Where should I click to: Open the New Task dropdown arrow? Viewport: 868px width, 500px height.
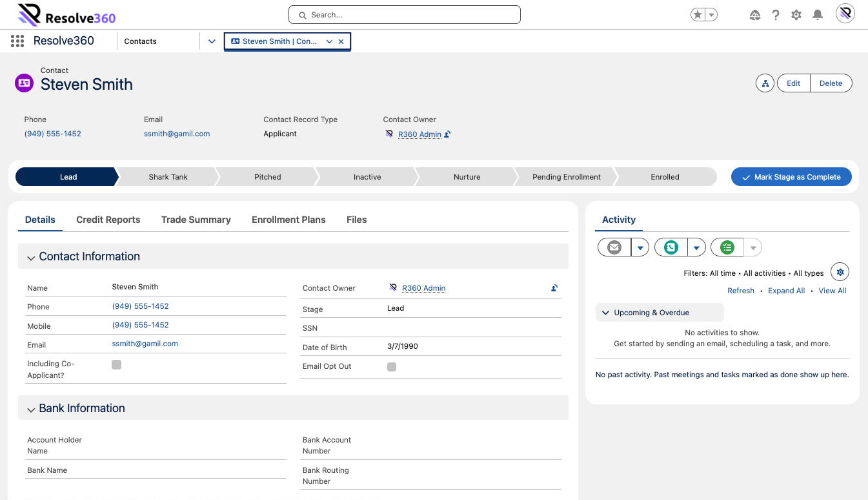(x=753, y=247)
